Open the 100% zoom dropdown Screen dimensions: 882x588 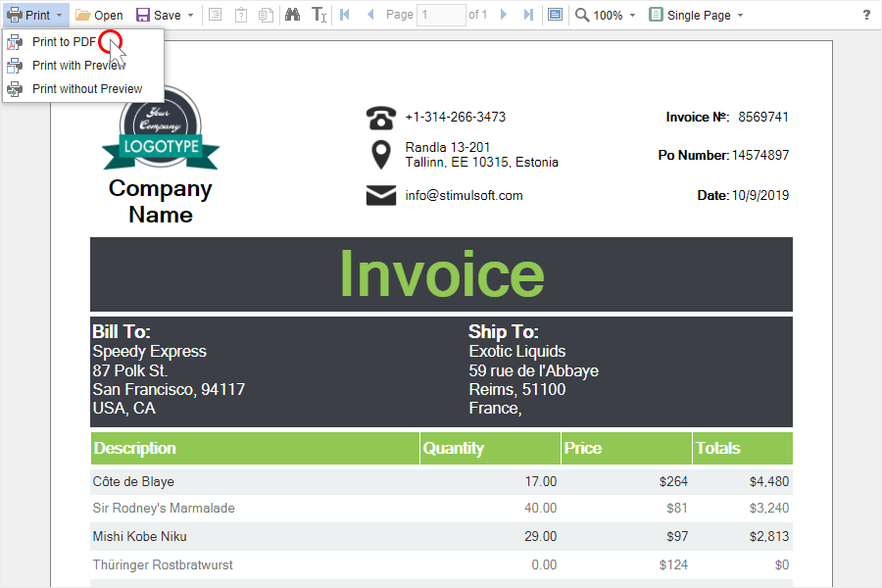(606, 16)
